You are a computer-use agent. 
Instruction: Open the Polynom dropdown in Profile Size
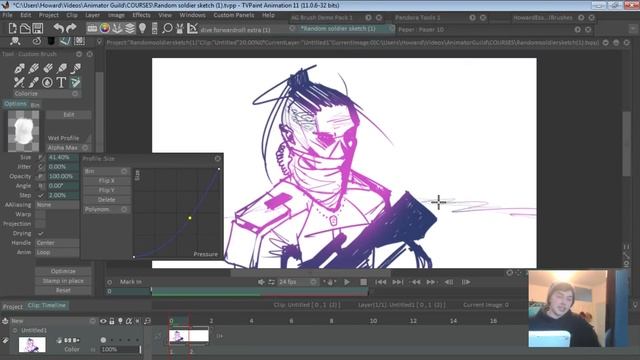107,209
